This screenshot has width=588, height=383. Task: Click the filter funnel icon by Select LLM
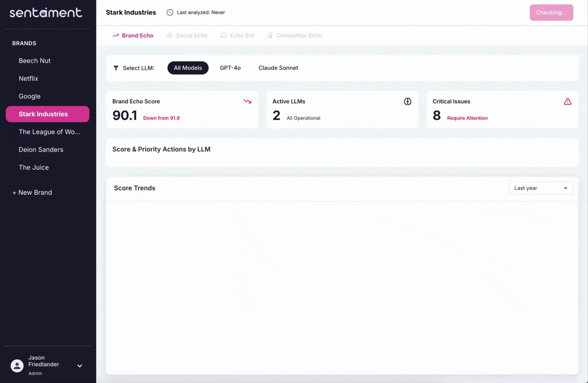pos(116,68)
